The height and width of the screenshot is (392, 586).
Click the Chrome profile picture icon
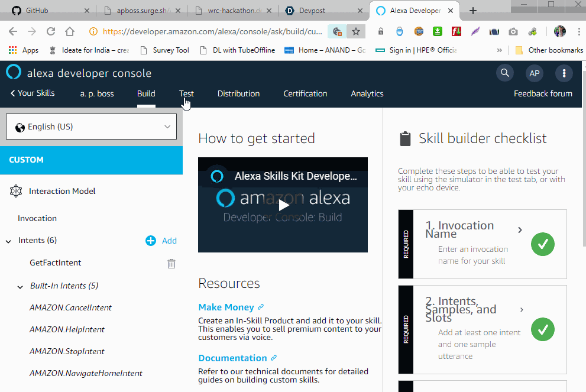[559, 31]
